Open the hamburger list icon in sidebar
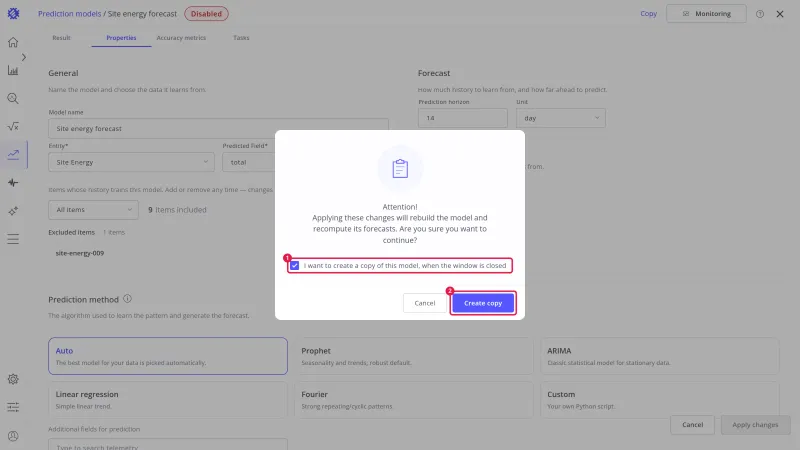Viewport: 800px width, 450px height. coord(13,239)
